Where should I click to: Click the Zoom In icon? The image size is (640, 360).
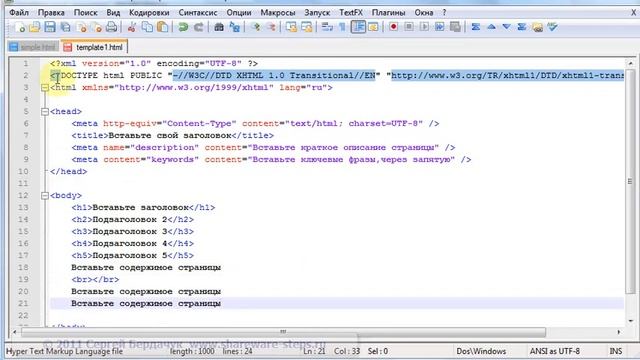(256, 27)
